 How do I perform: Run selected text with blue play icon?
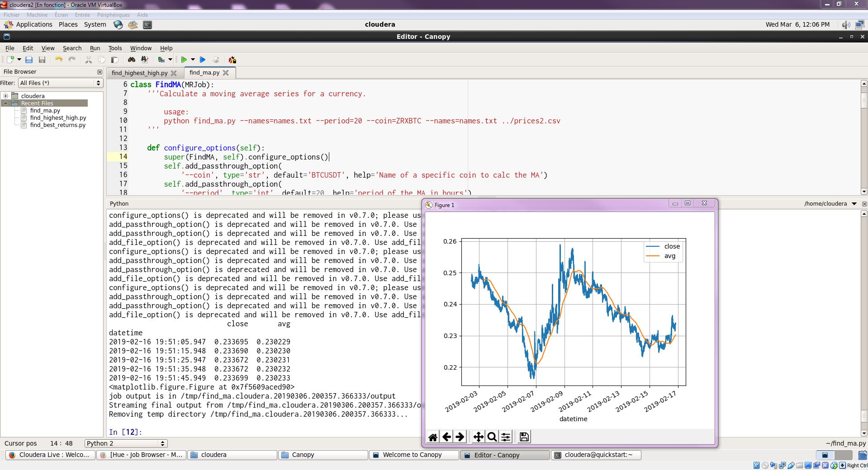click(x=203, y=60)
